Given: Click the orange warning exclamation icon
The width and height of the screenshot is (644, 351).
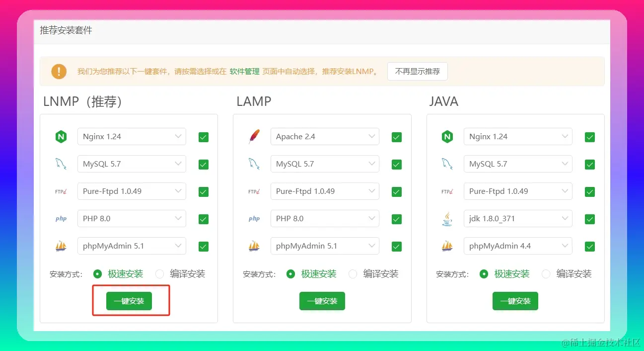Looking at the screenshot, I should (59, 71).
